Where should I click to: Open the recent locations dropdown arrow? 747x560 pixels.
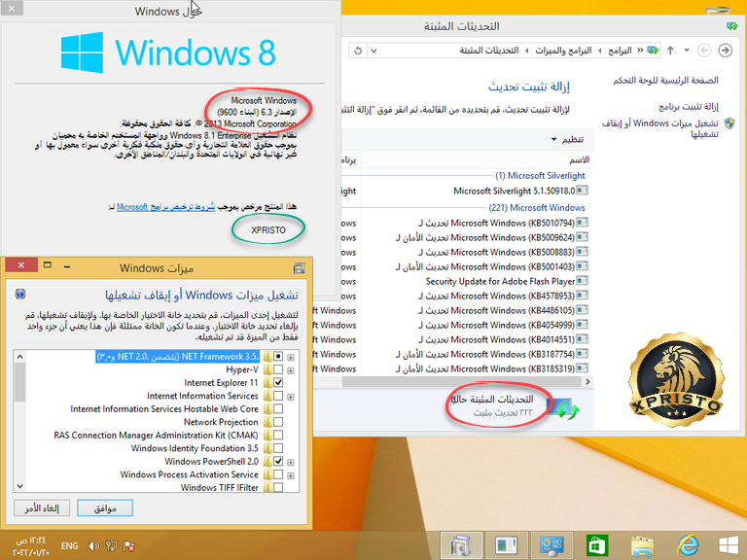pos(687,50)
